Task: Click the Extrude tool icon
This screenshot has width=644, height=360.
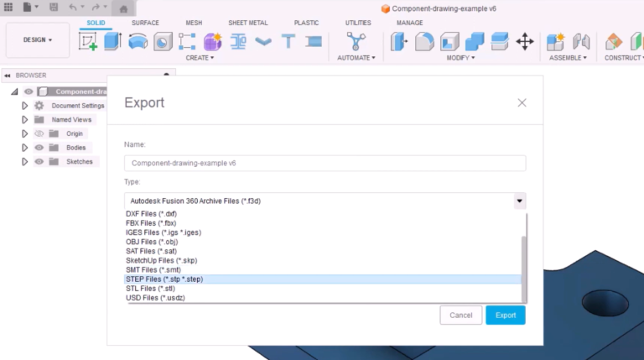Action: [x=113, y=41]
